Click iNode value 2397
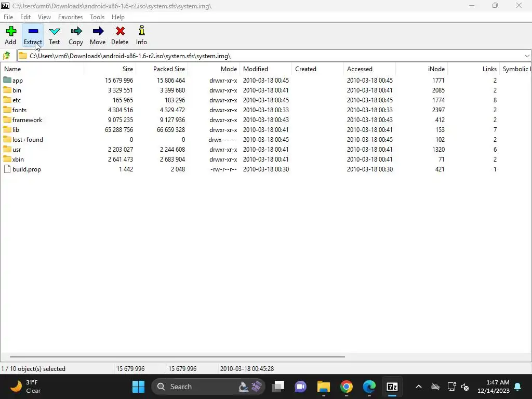Viewport: 532px width, 399px height. coord(438,110)
